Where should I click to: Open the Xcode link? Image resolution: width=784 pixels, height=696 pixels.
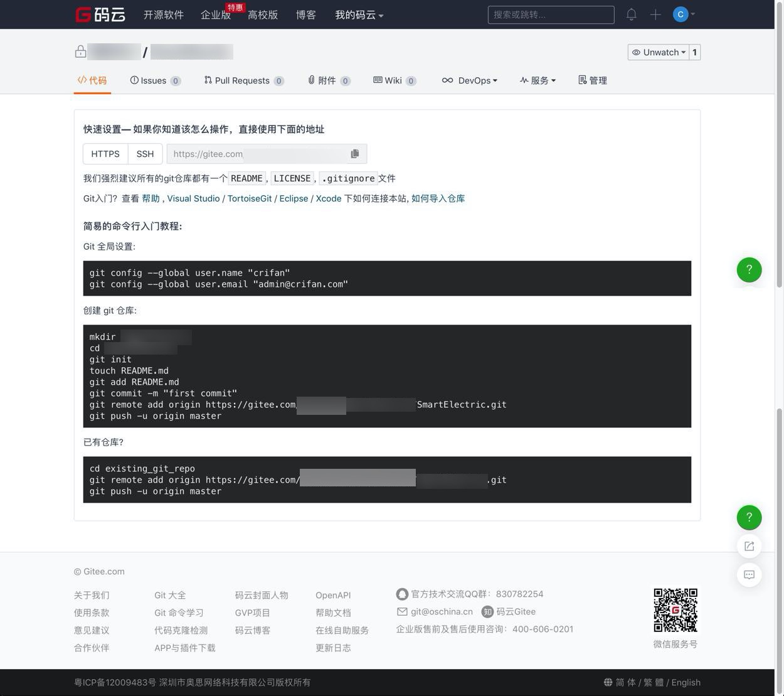click(329, 198)
